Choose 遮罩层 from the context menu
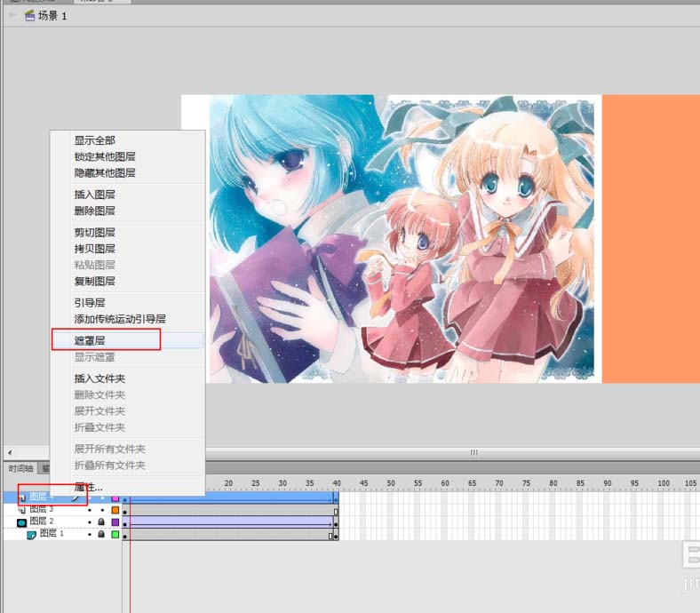The width and height of the screenshot is (700, 613). tap(90, 340)
